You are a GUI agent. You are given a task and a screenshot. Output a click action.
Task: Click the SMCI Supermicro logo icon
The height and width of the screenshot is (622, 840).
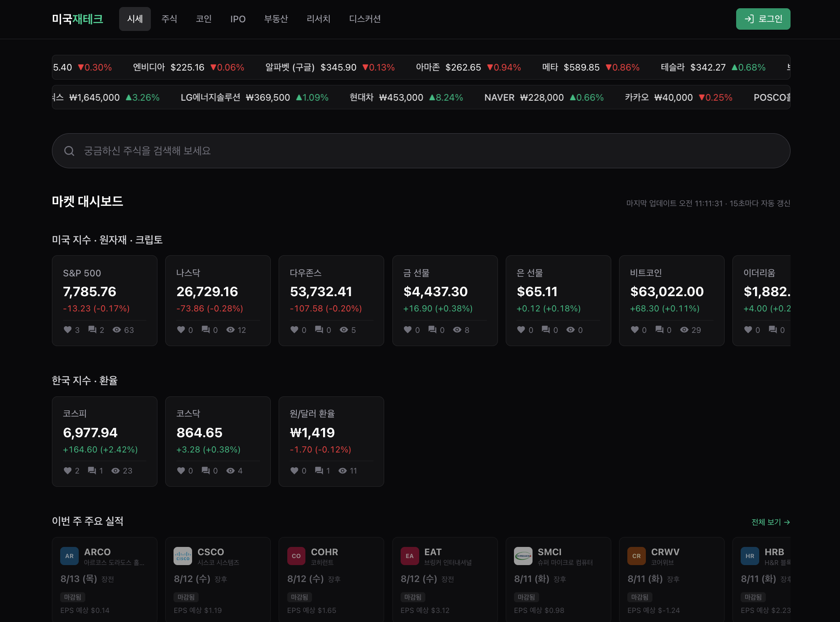tap(523, 556)
